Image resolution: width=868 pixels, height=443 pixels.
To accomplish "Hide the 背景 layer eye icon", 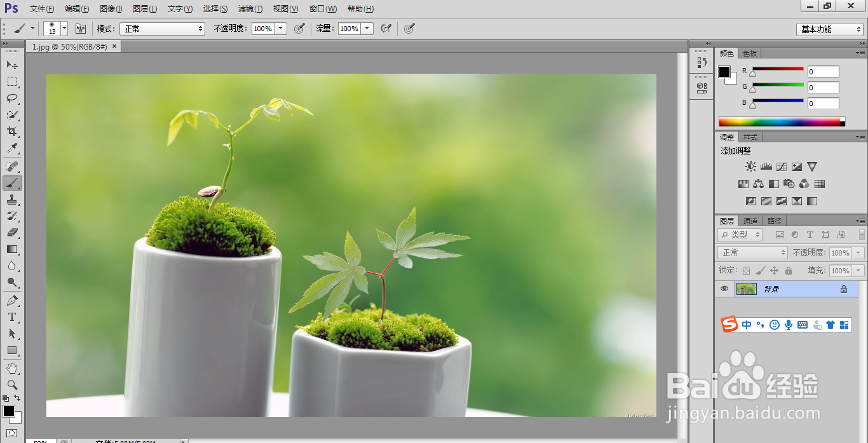I will (724, 289).
